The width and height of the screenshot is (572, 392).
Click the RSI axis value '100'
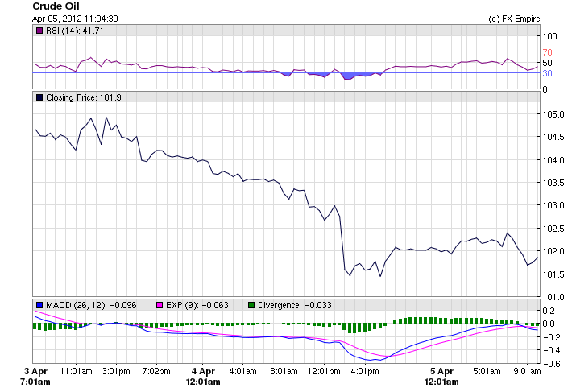tap(549, 36)
